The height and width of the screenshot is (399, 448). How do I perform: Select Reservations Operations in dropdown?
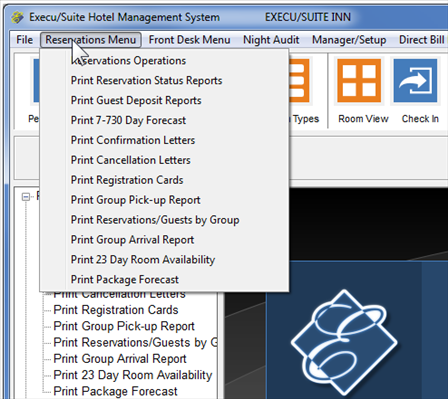(x=164, y=61)
